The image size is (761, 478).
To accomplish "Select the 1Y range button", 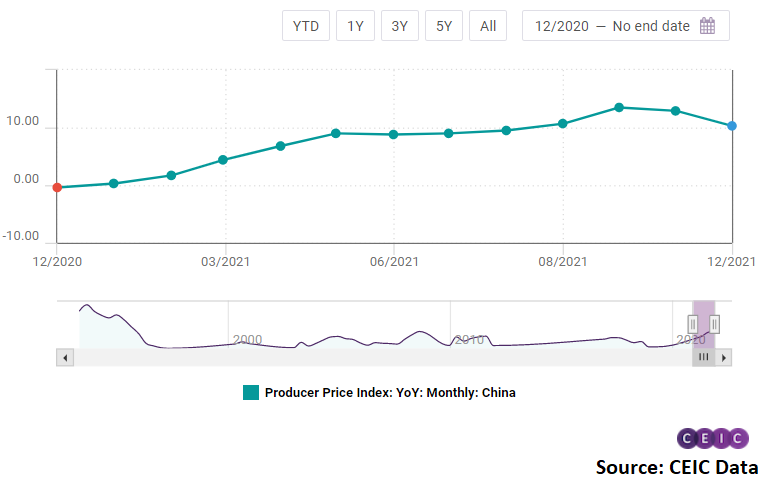I will point(355,26).
